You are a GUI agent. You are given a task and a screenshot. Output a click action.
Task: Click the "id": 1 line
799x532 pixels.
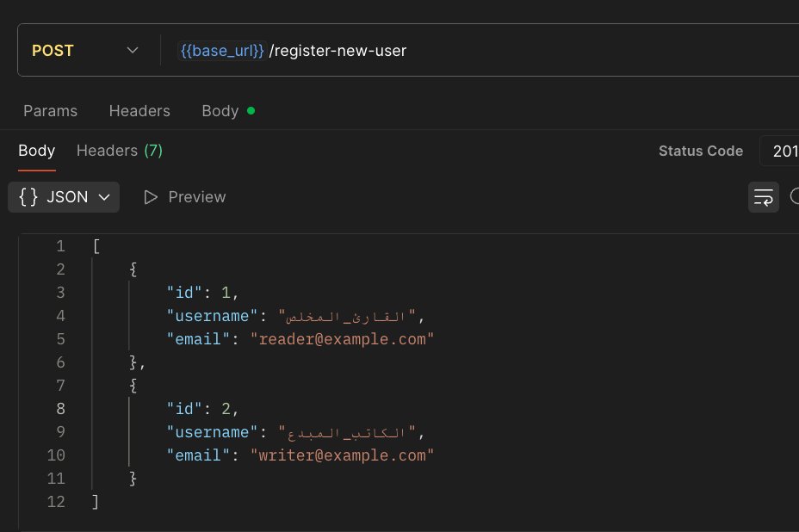tap(202, 293)
